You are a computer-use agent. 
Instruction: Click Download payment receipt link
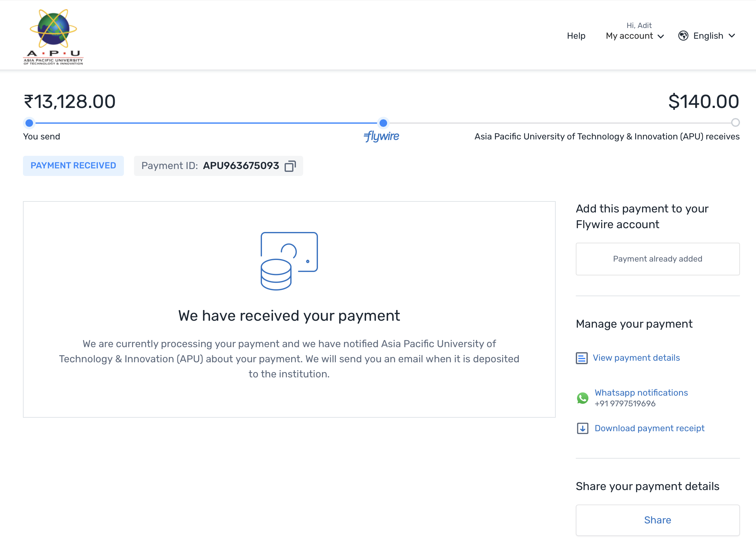pyautogui.click(x=649, y=428)
